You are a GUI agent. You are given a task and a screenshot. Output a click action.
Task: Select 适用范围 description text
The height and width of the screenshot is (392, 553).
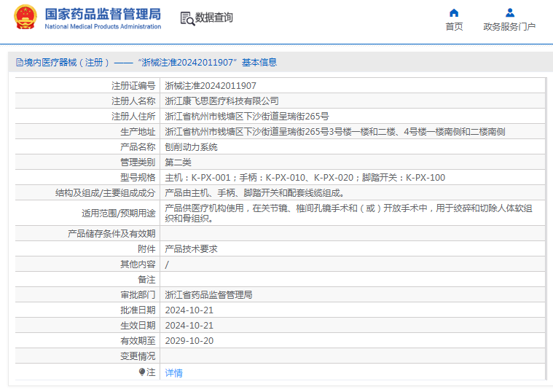pos(348,213)
